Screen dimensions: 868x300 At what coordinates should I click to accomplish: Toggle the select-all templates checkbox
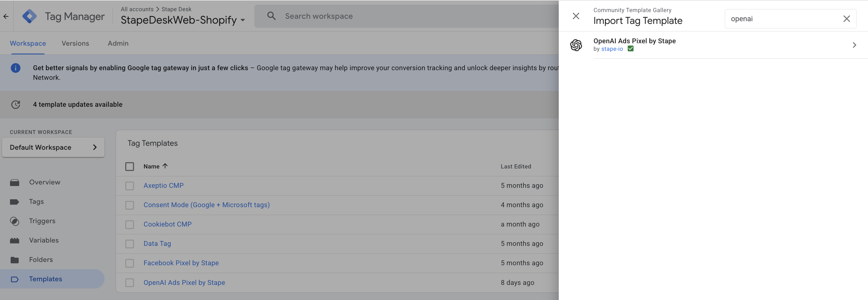tap(129, 166)
